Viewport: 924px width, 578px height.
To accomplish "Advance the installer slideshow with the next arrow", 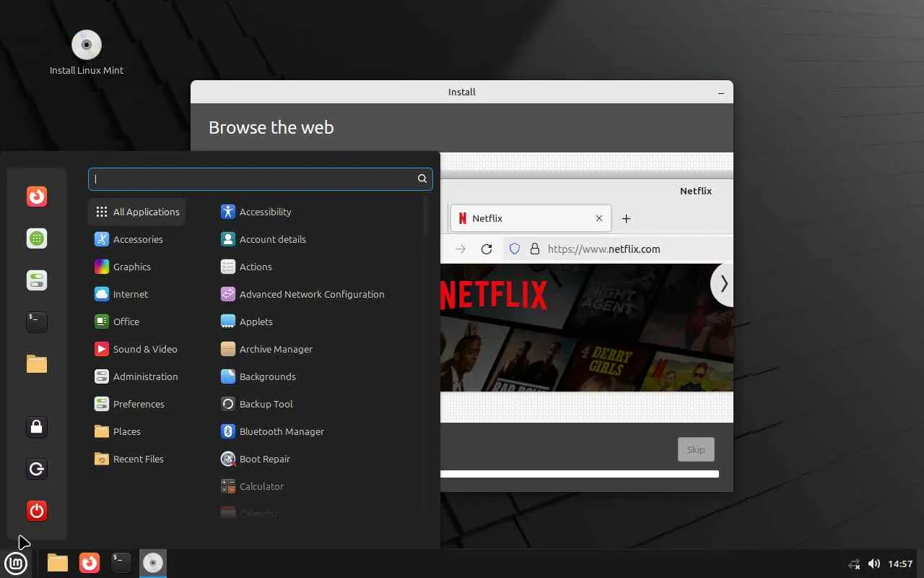I will click(x=723, y=284).
